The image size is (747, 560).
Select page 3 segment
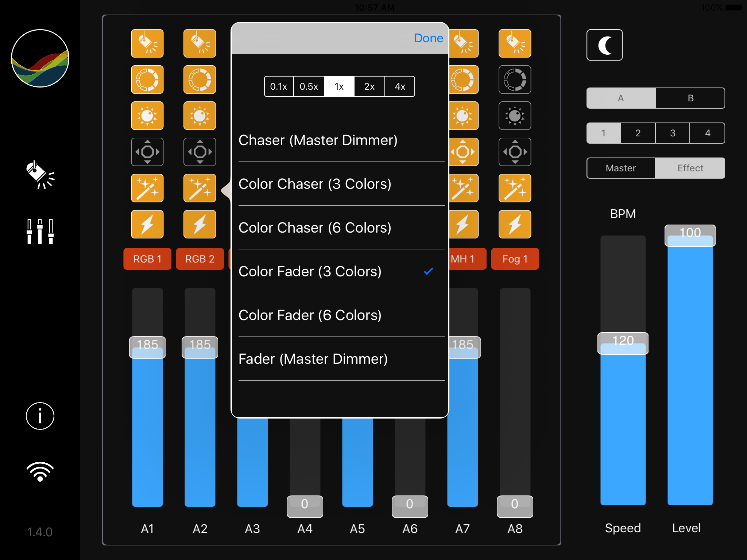click(x=673, y=133)
